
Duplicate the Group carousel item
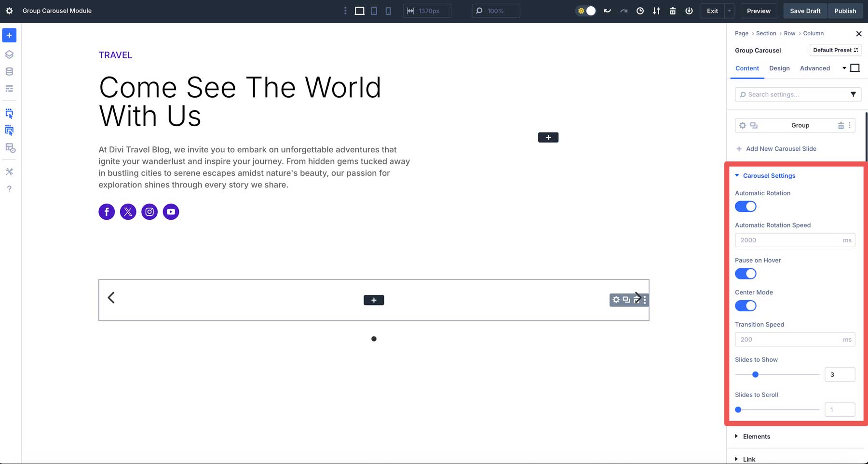click(x=753, y=125)
